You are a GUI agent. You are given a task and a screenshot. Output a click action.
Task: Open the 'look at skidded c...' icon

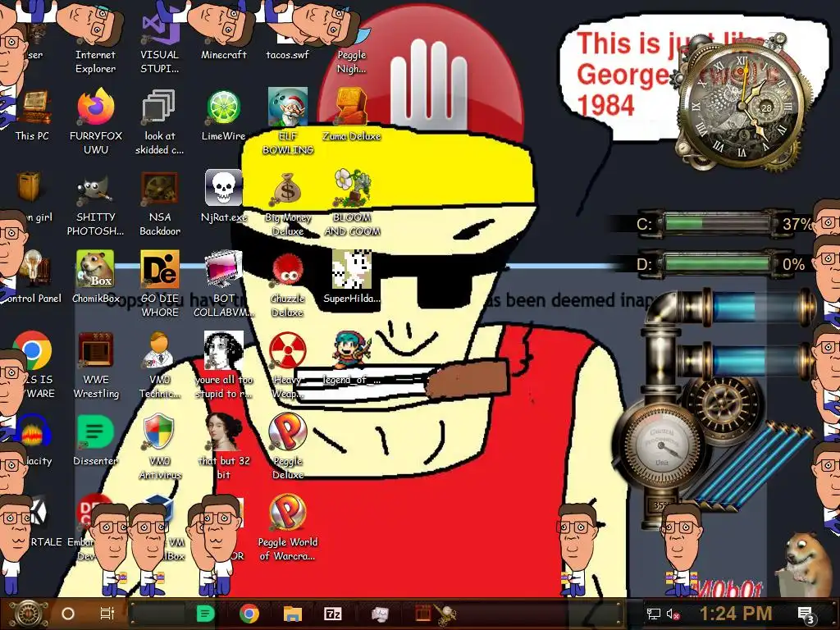(160, 121)
